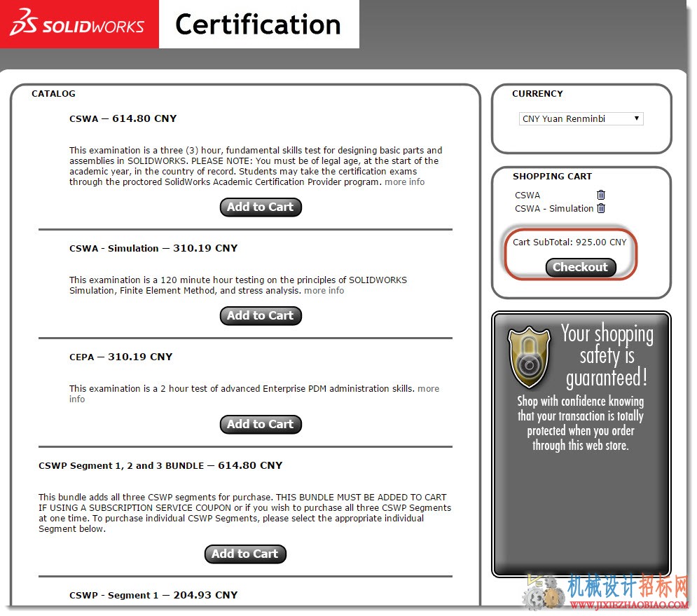Click CSWA - Simulation item name in cart

click(554, 209)
